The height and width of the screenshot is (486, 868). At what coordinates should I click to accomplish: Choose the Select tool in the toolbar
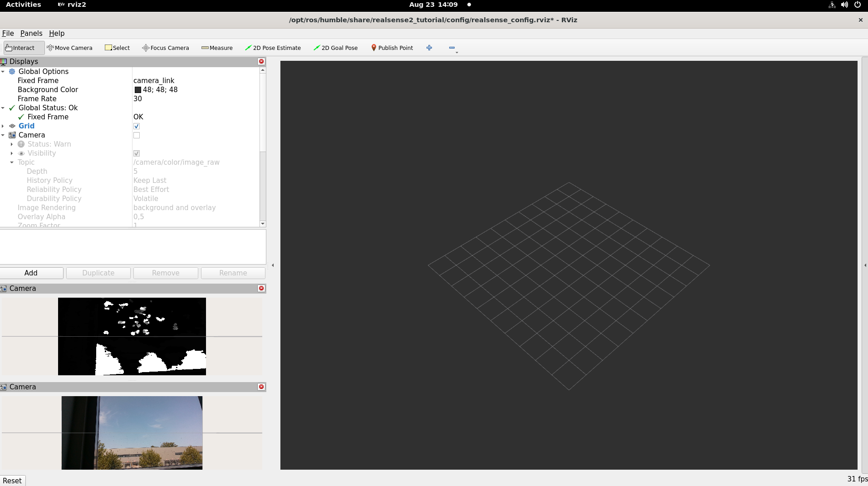pyautogui.click(x=117, y=48)
